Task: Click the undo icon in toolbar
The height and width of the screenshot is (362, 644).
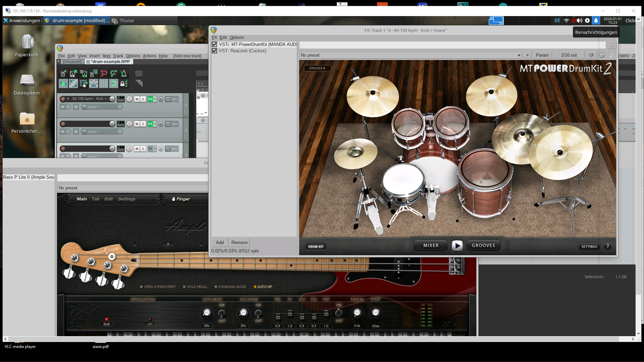Action: point(104,74)
